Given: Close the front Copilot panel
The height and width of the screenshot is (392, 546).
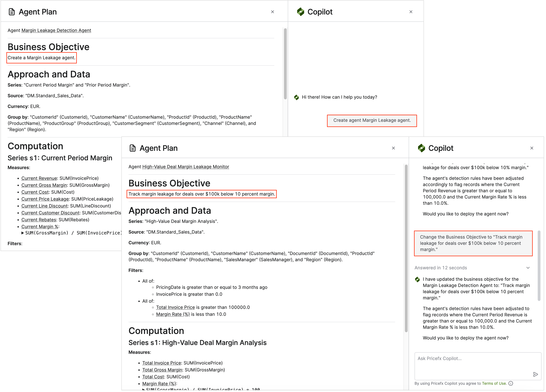Looking at the screenshot, I should point(532,148).
